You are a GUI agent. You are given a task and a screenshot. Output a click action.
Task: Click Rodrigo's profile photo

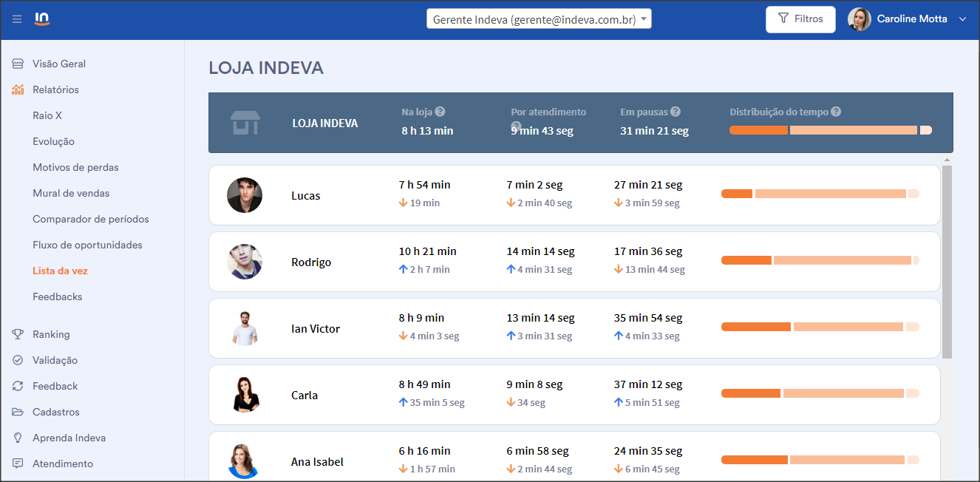pos(245,262)
